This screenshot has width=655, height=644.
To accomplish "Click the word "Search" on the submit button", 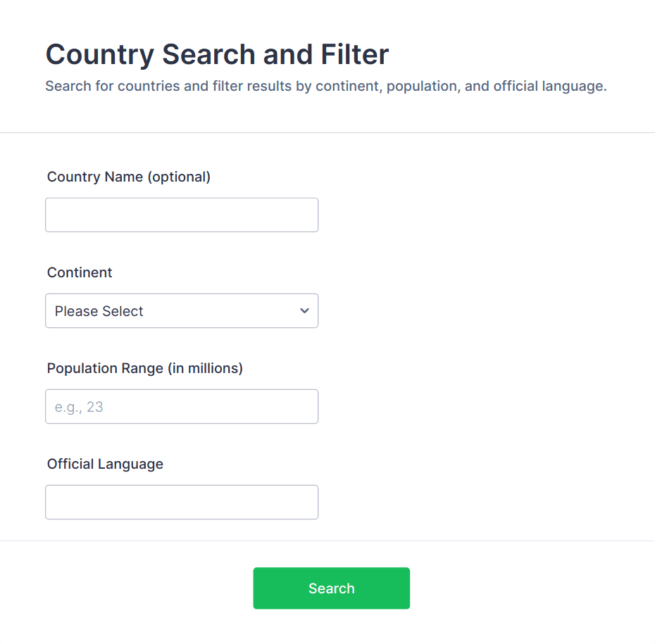I will [331, 588].
